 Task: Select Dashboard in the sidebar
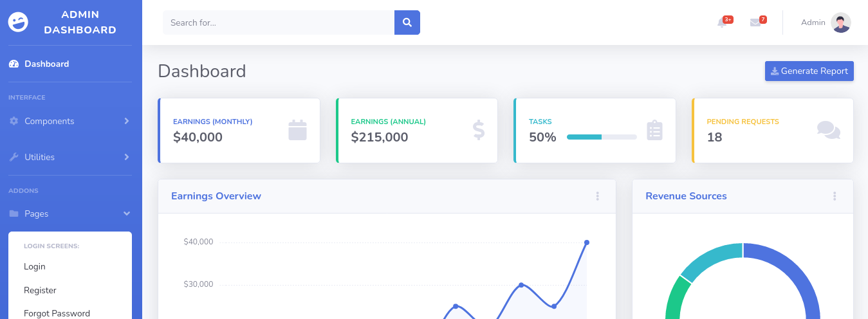pyautogui.click(x=46, y=64)
